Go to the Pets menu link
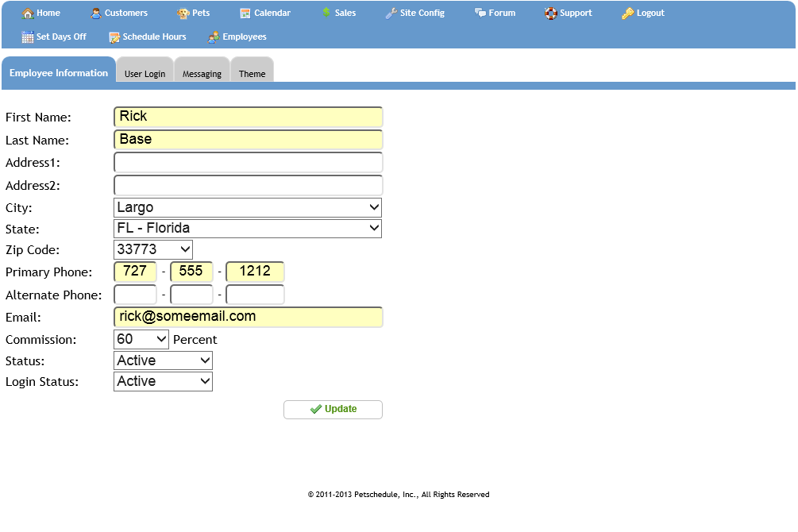Screen dimensions: 798x532 (x=201, y=13)
